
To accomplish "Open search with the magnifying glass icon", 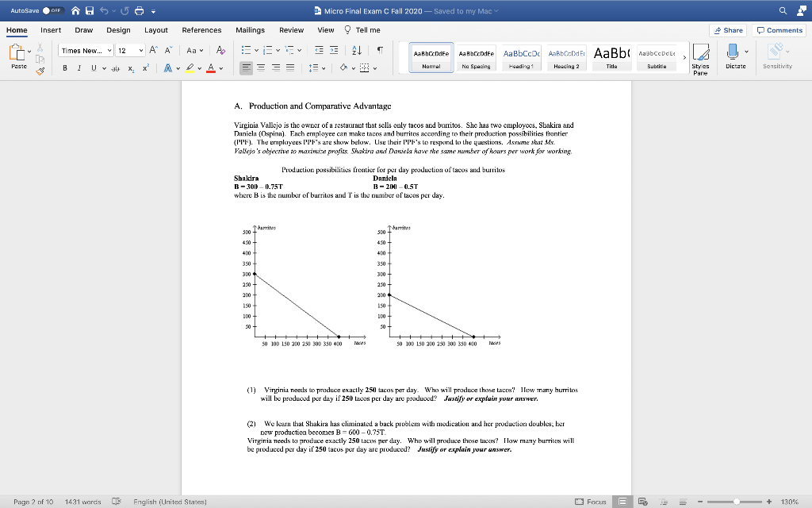I will click(x=783, y=11).
